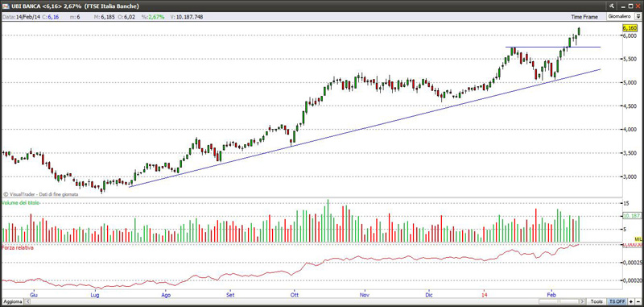Zoom in with the plus button

(x=630, y=301)
